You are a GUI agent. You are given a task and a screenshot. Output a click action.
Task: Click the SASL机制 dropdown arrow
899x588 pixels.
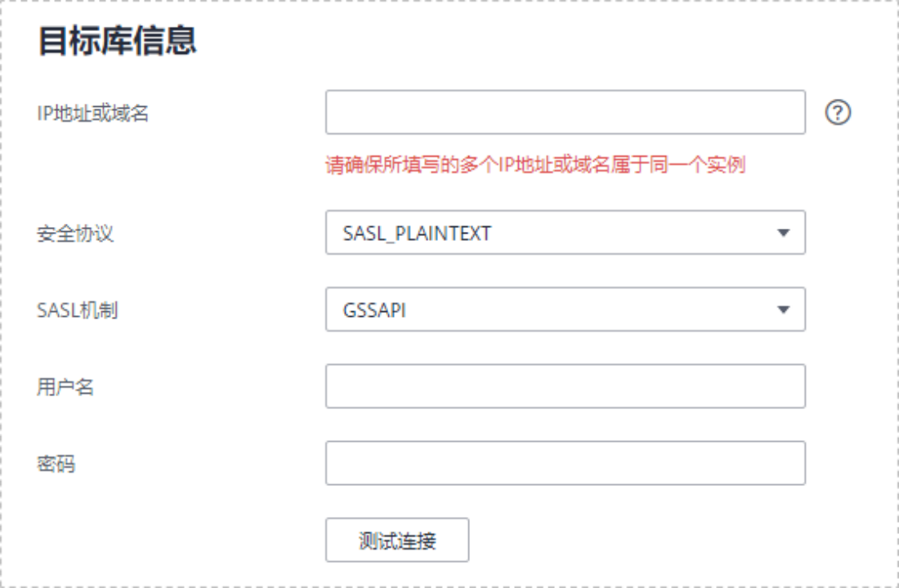tap(783, 310)
